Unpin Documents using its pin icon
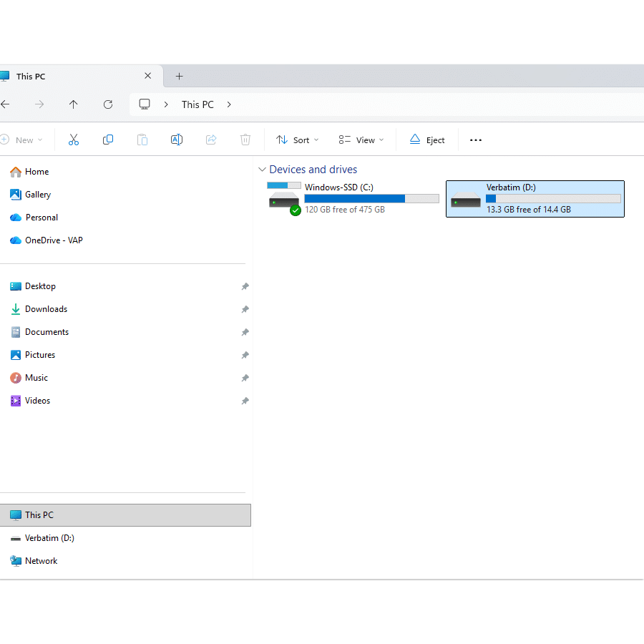Screen dimensions: 644x644 (245, 332)
